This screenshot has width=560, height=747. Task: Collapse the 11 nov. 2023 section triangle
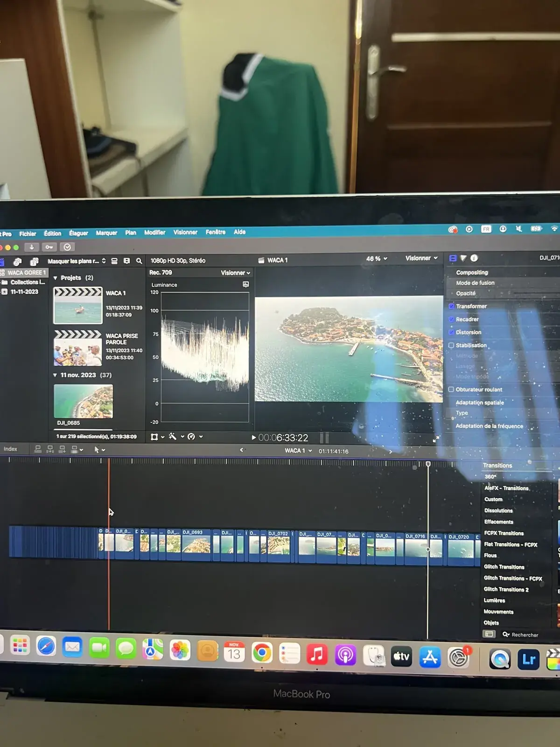(x=55, y=375)
